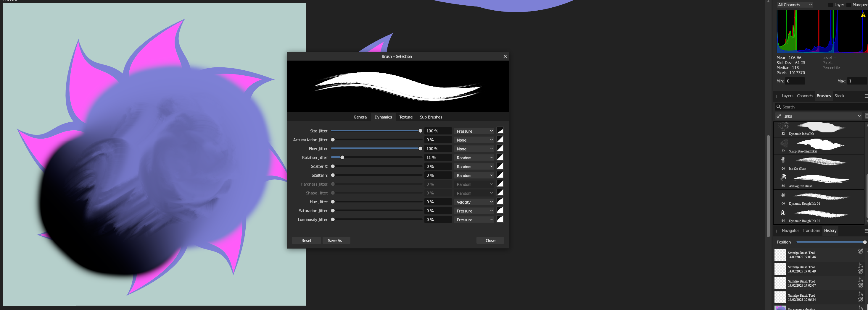Open the Rotation Jitter ramp curve icon
The height and width of the screenshot is (310, 868).
(500, 157)
